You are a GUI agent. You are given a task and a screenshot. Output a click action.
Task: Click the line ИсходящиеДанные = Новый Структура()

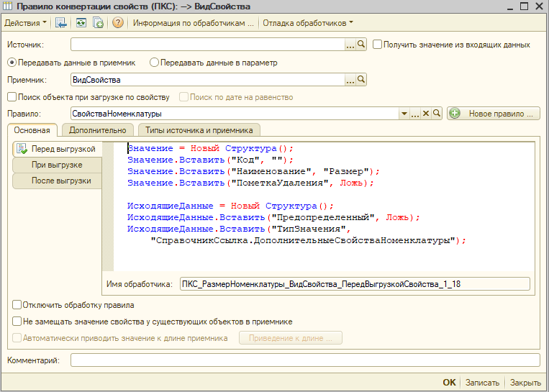click(x=230, y=206)
